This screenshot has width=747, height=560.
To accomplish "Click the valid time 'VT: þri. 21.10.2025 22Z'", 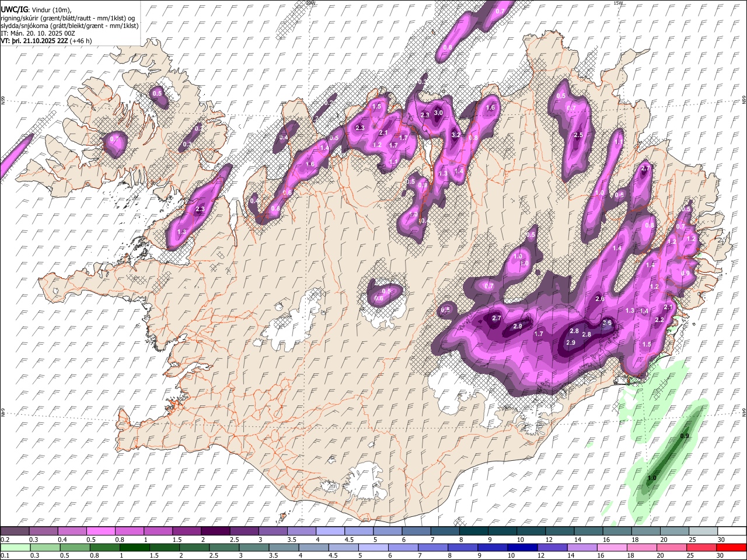I will pos(35,41).
